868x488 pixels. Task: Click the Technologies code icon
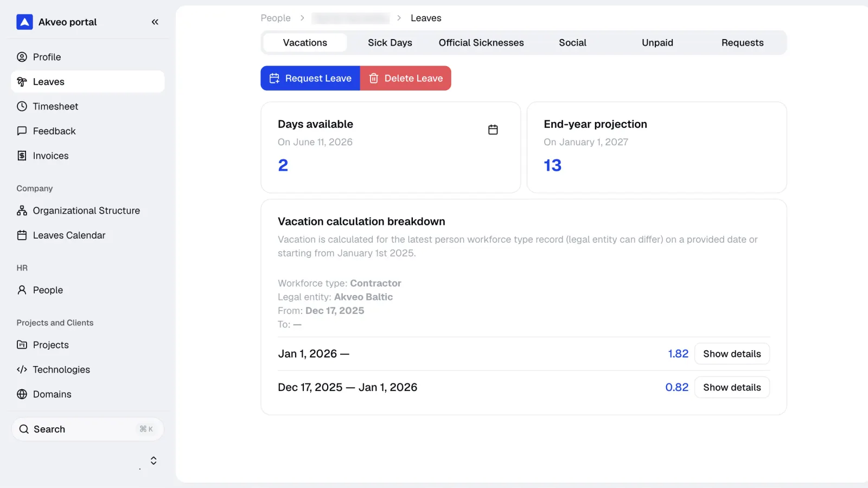pos(22,370)
